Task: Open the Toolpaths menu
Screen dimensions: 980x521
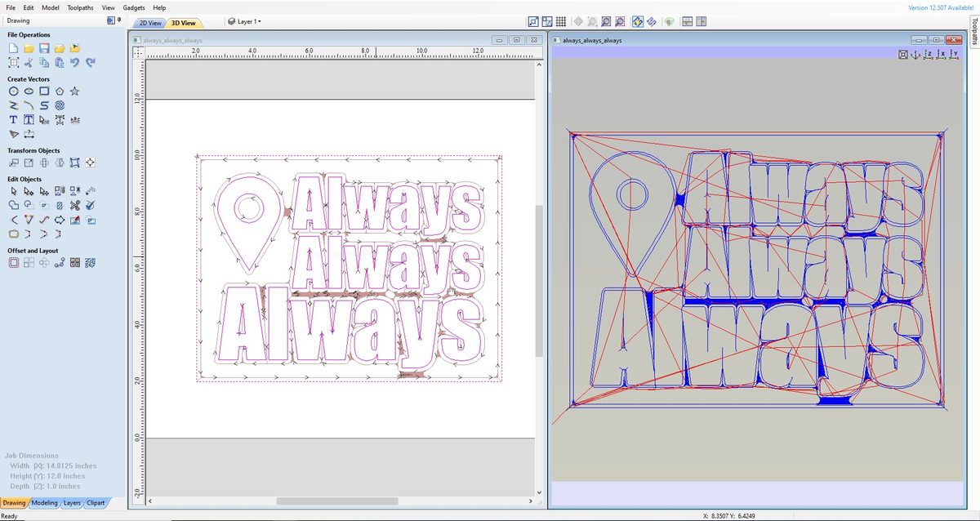Action: click(x=79, y=7)
